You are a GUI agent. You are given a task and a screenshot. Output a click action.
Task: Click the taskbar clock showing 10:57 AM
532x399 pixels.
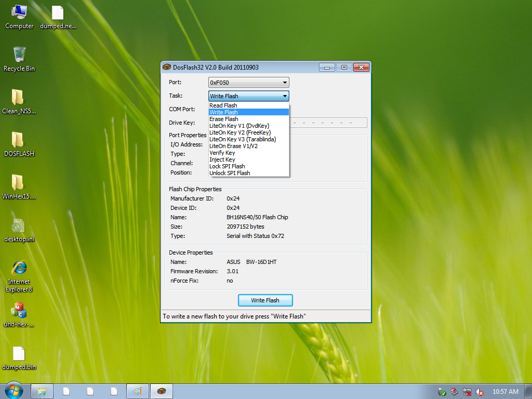[505, 392]
